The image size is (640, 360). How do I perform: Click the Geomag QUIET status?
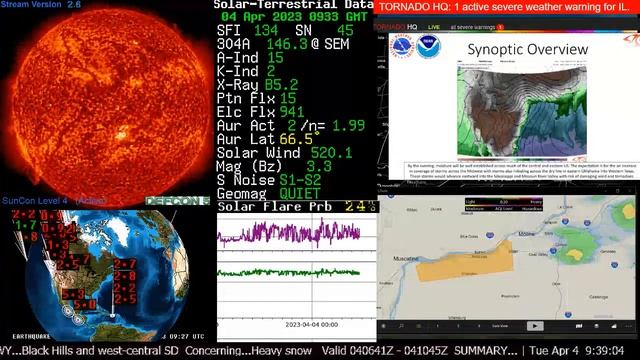300,193
